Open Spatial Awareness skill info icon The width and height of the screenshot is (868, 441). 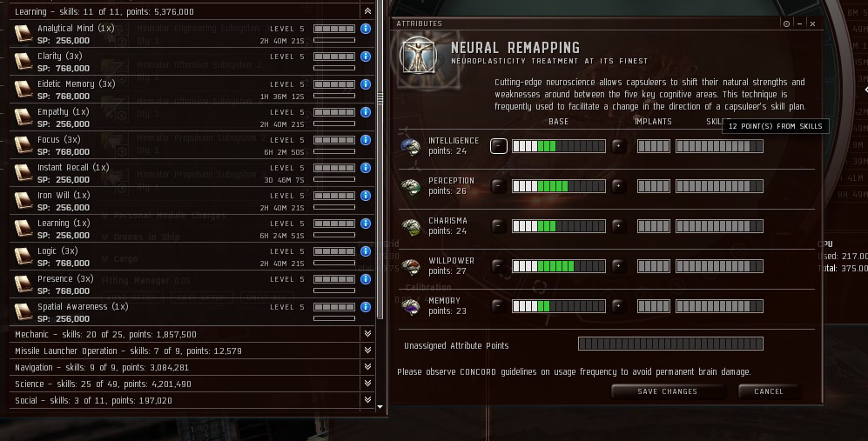(366, 307)
